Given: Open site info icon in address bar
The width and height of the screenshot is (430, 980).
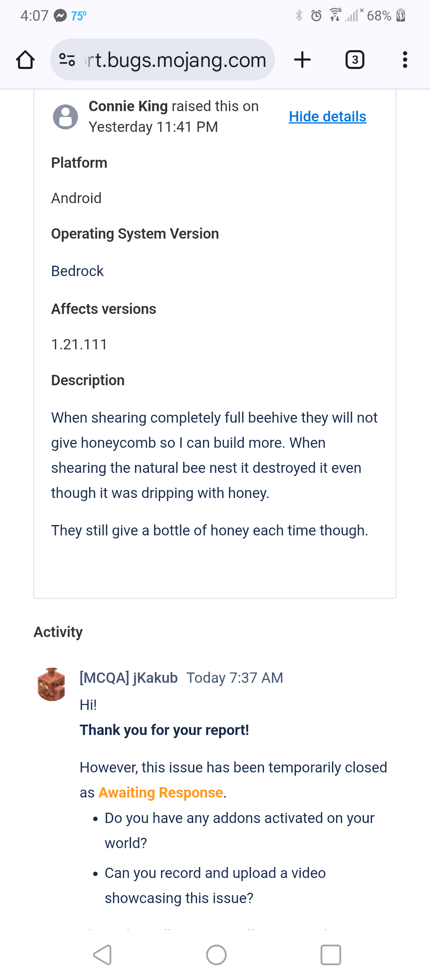Looking at the screenshot, I should click(67, 60).
